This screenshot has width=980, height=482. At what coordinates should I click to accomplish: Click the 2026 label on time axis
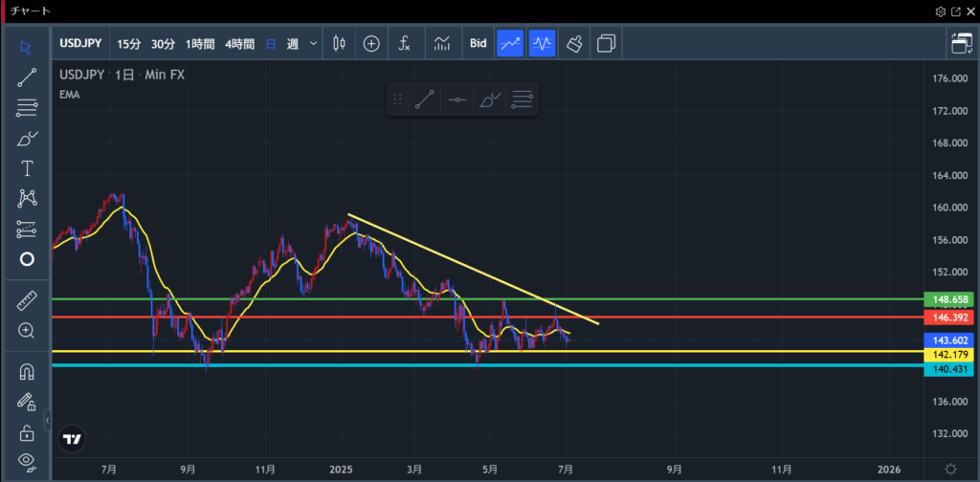pos(889,469)
